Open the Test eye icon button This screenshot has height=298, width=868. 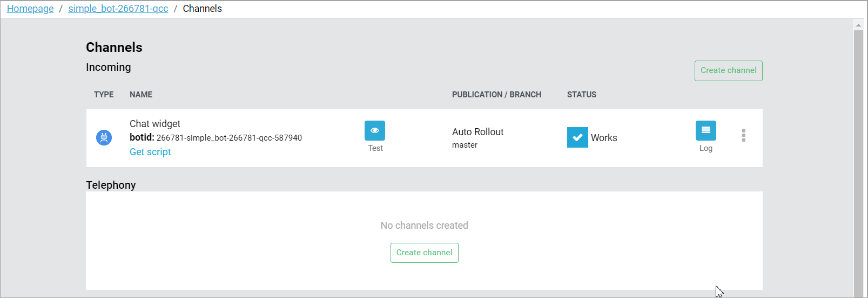tap(375, 131)
